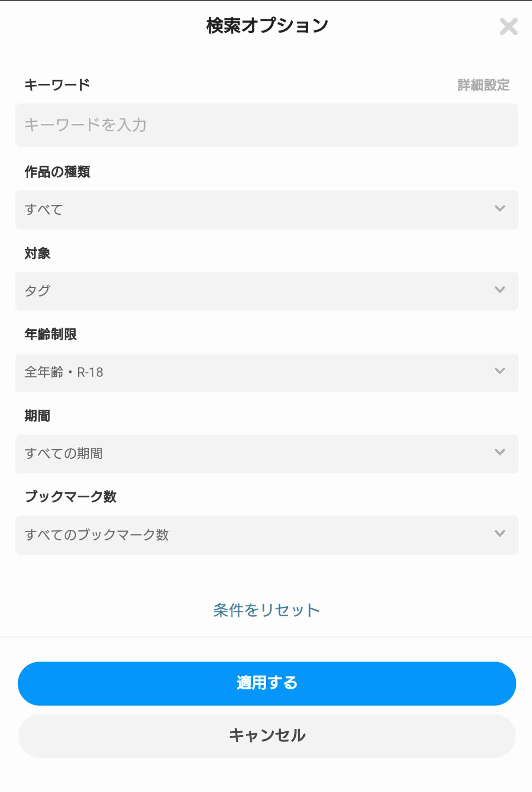Click the 検索オプション dialog title

(267, 26)
